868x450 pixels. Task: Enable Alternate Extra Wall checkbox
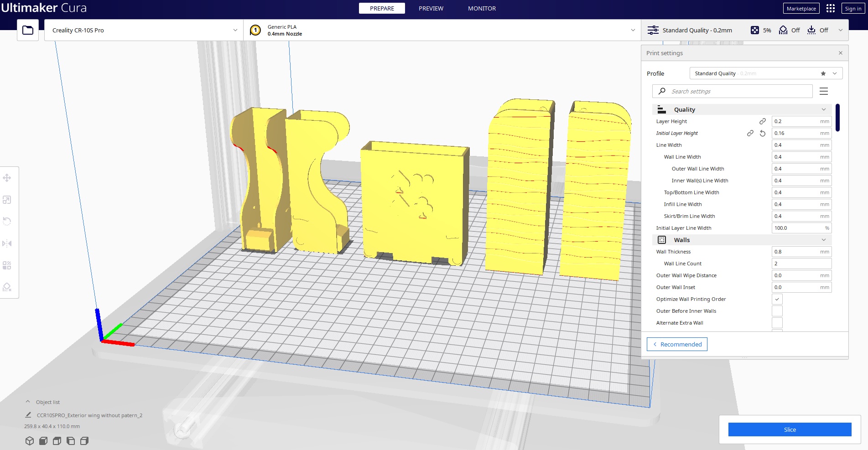pyautogui.click(x=777, y=323)
